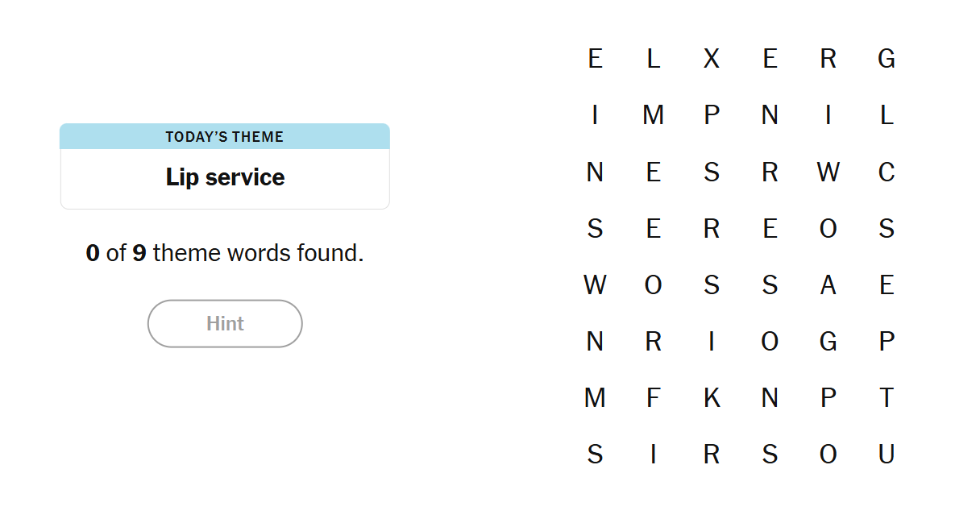Viewport: 980px width, 519px height.
Task: Select the M directly left of F
Action: 595,398
